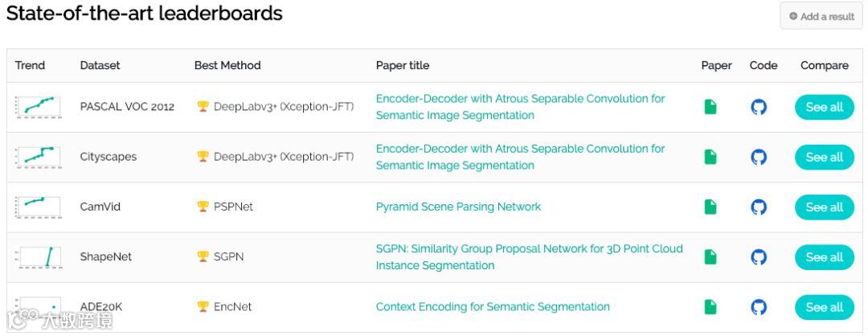
Task: Open the paper document icon in Cityscapes row
Action: [710, 157]
